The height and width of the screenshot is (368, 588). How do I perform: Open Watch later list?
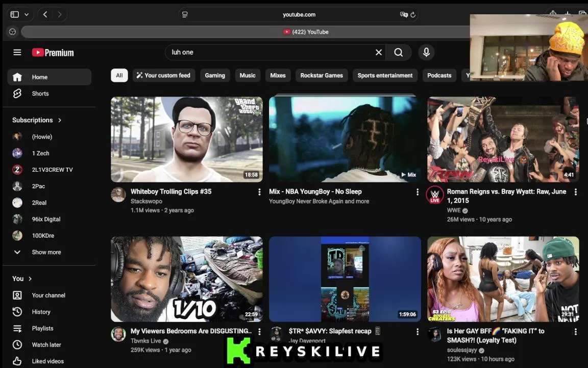49,344
